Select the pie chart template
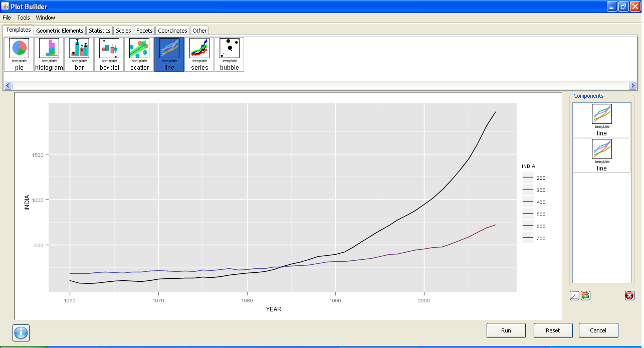 pos(19,54)
